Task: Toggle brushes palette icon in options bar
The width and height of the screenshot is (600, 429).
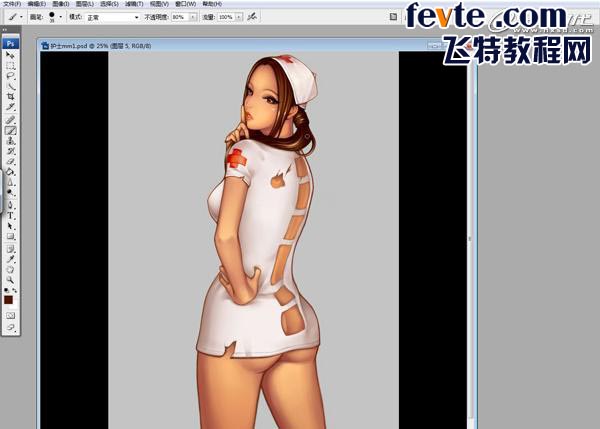Action: 393,16
